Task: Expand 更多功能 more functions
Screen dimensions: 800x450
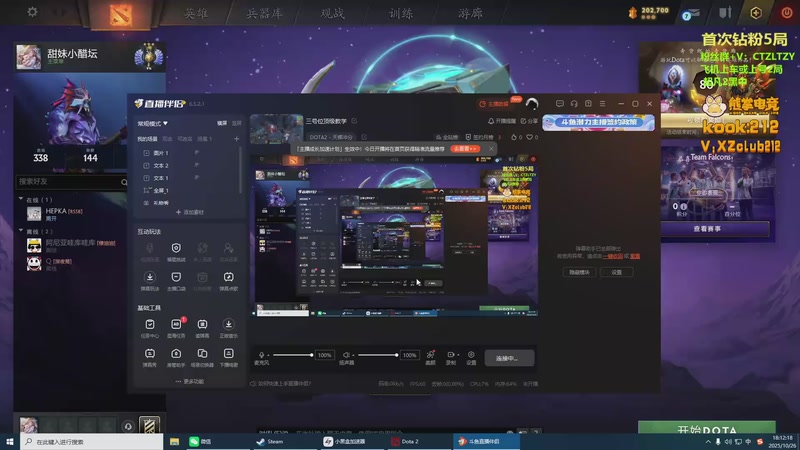Action: point(189,381)
